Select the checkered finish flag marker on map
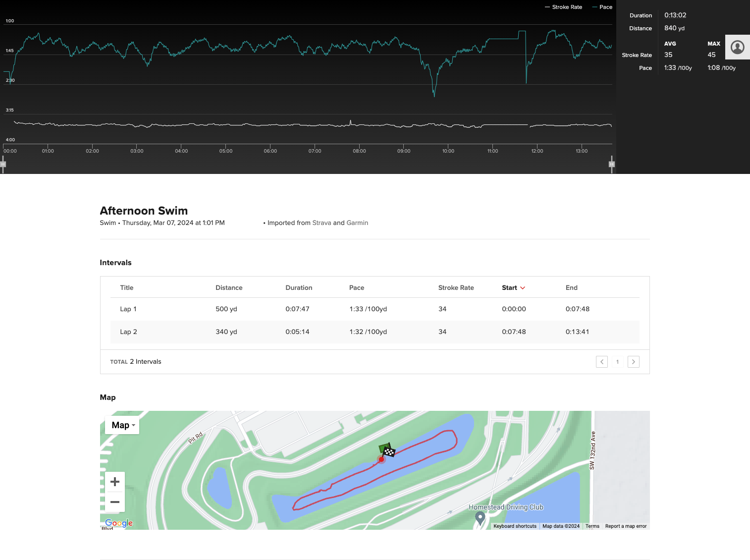Image resolution: width=750 pixels, height=560 pixels. pos(388,451)
